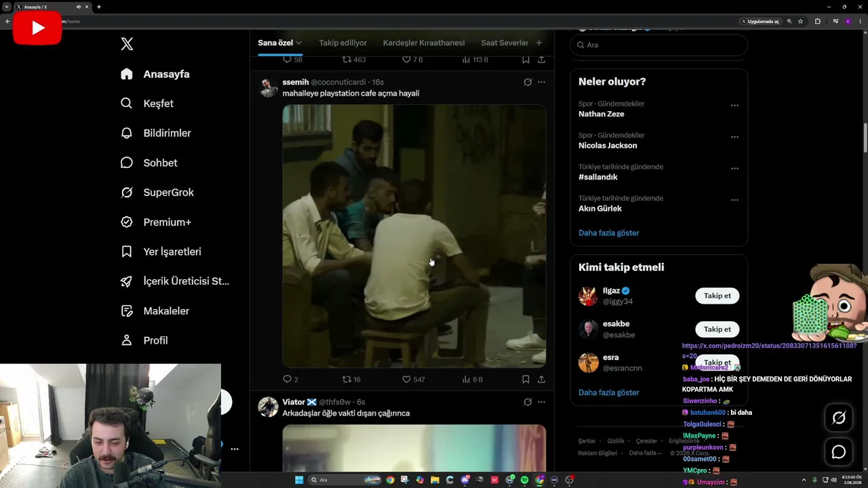Bookmark this page with the star icon
The image size is (868, 488).
click(x=800, y=21)
